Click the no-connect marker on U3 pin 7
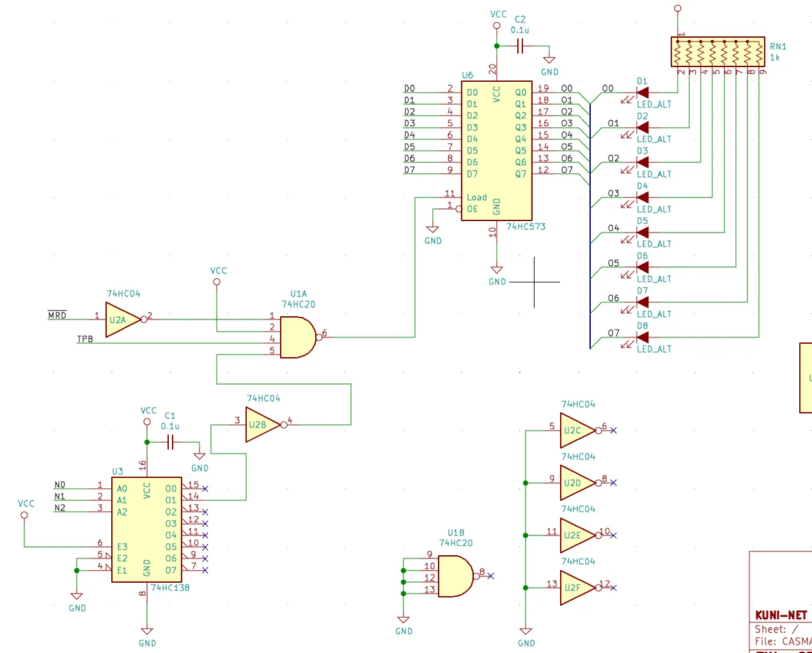The height and width of the screenshot is (653, 812). click(205, 570)
